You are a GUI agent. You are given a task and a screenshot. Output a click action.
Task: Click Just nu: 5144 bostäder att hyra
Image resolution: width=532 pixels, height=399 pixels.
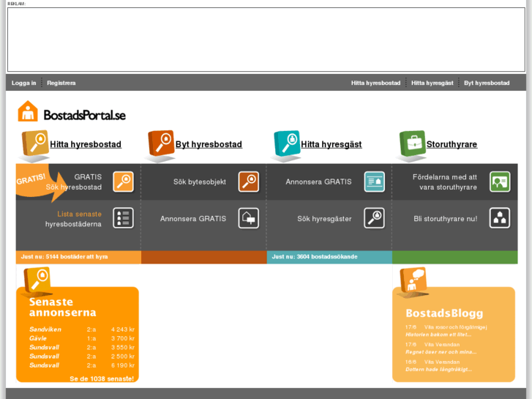(64, 257)
